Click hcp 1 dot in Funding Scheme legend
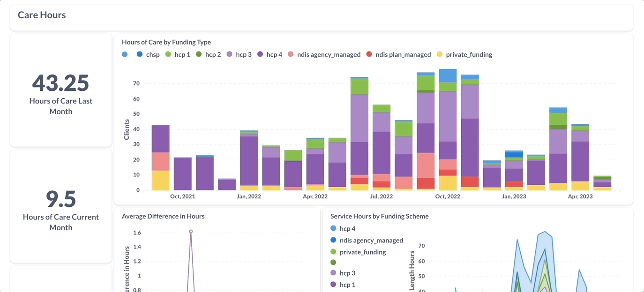This screenshot has height=292, width=644. [333, 285]
